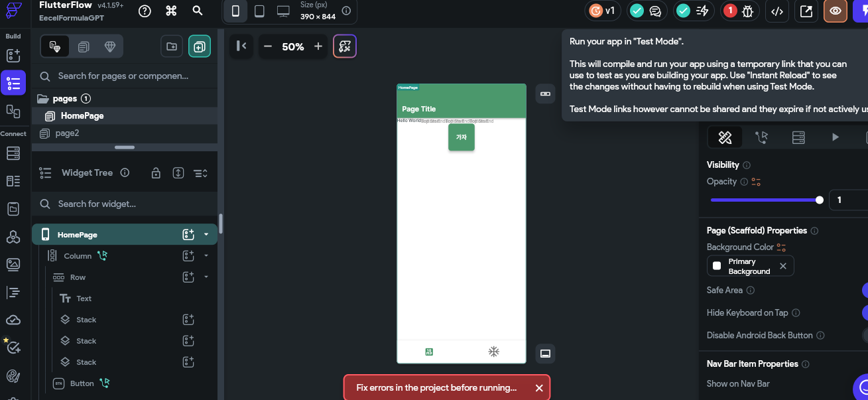The image size is (868, 400).
Task: Dismiss the Fix errors notification
Action: [539, 388]
